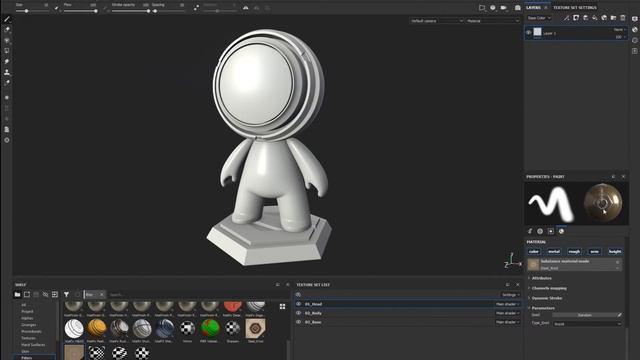
Task: Add a smart material icon in Layers
Action: pos(604,18)
